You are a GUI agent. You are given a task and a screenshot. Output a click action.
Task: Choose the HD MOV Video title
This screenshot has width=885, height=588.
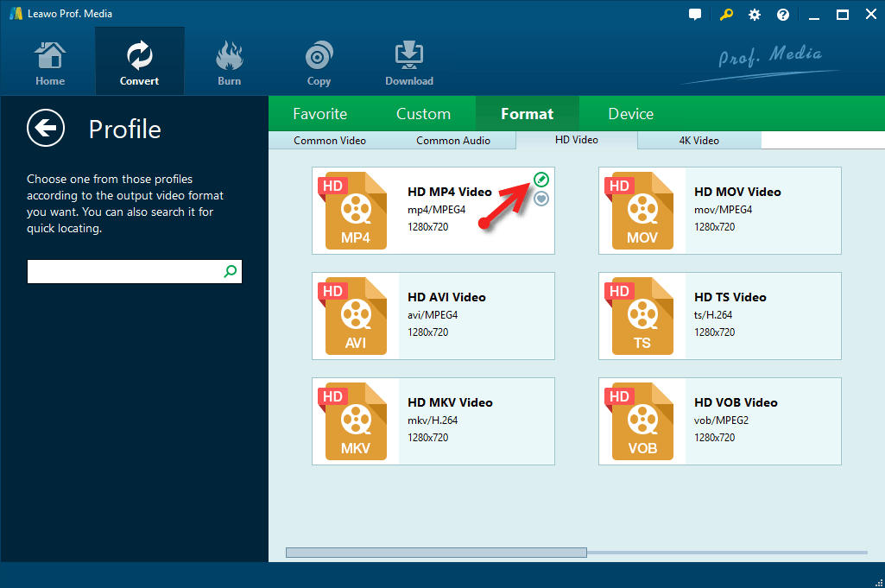point(737,192)
